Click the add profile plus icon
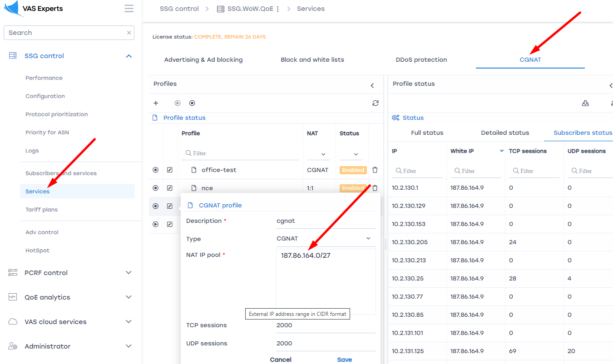The height and width of the screenshot is (364, 613). tap(156, 103)
